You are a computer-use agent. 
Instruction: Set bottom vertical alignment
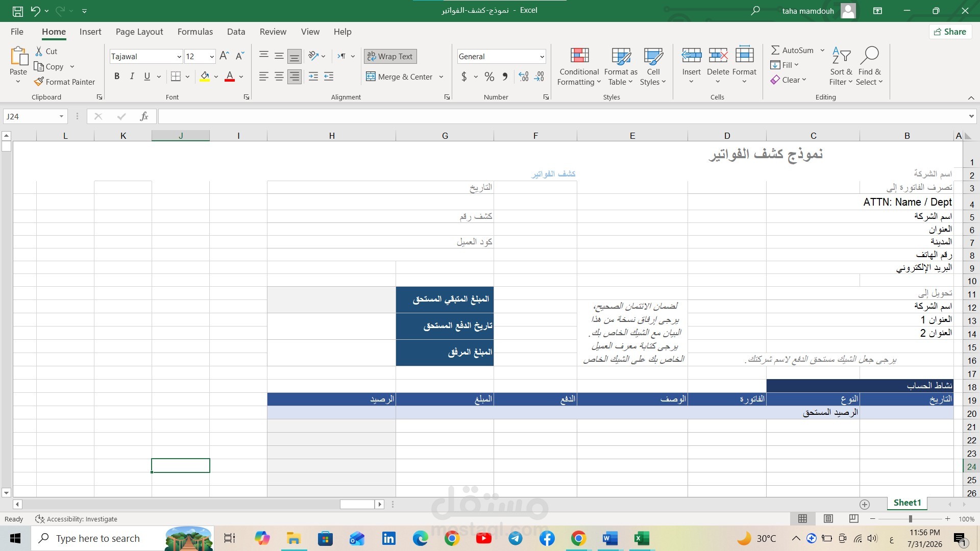pyautogui.click(x=295, y=56)
